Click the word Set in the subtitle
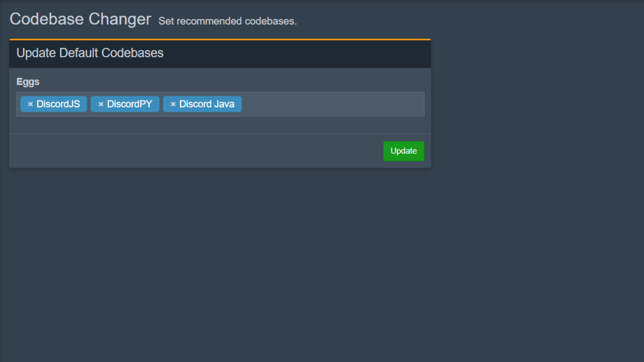 [x=166, y=21]
